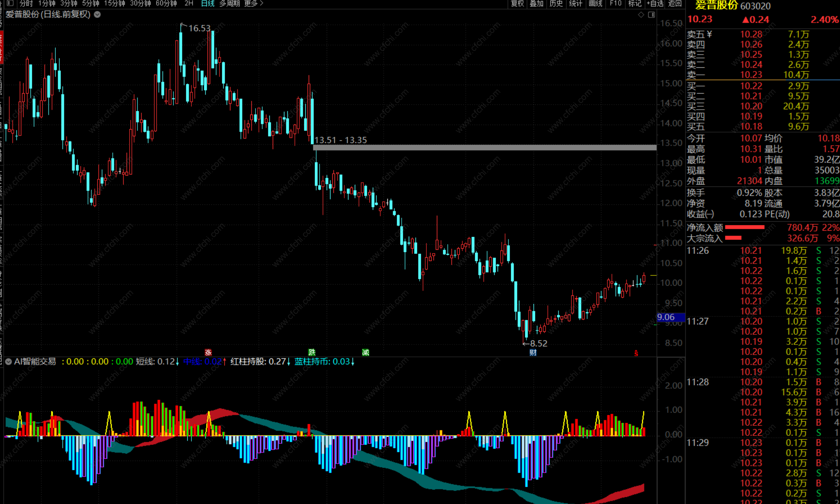Image resolution: width=840 pixels, height=504 pixels.
Task: Click the red 涨 marker on the timeline
Action: tap(208, 352)
